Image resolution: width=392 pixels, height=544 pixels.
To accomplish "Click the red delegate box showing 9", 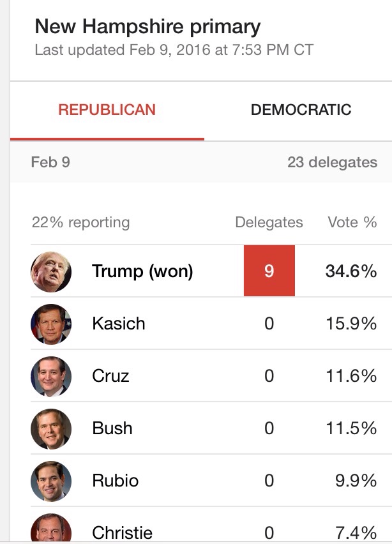I will pyautogui.click(x=269, y=271).
